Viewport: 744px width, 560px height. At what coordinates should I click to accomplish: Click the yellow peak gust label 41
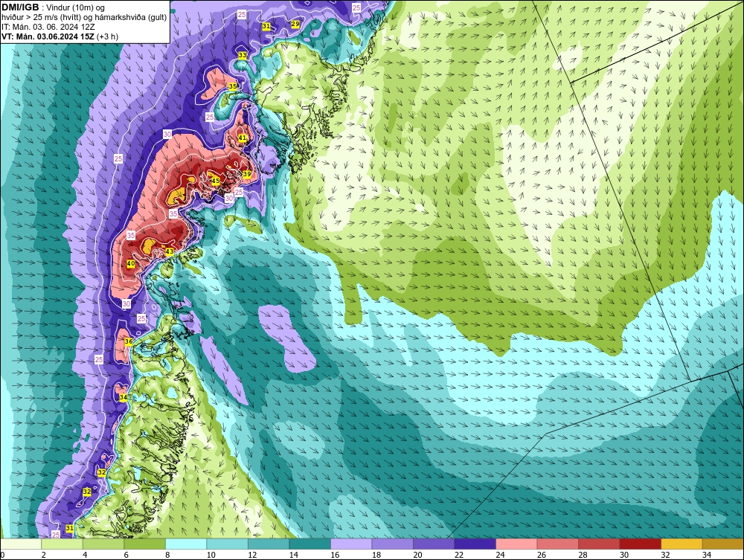coord(243,138)
